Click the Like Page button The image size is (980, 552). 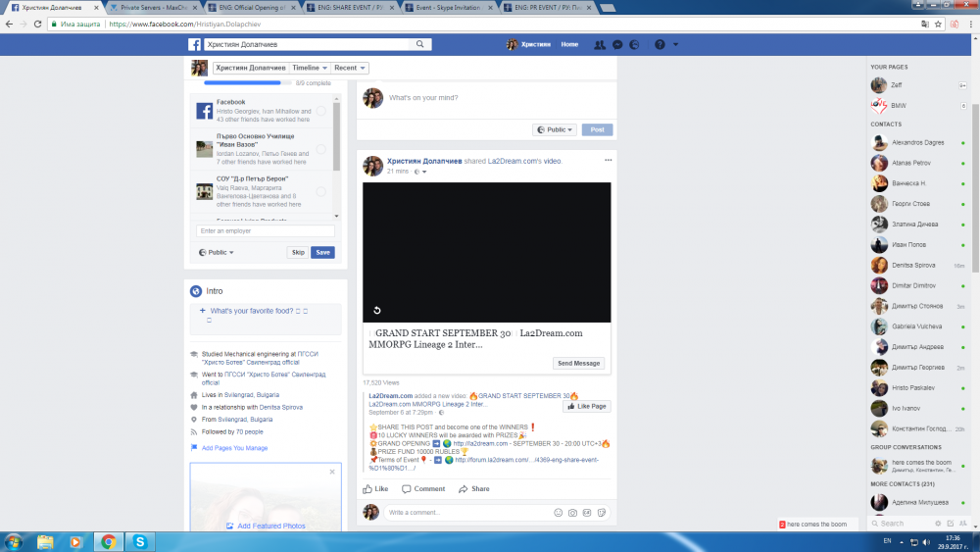click(x=586, y=406)
